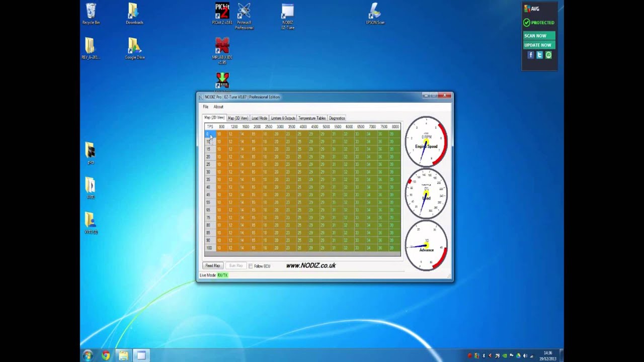The image size is (644, 362).
Task: Select the NODIZ app taskbar button
Action: pos(141,355)
